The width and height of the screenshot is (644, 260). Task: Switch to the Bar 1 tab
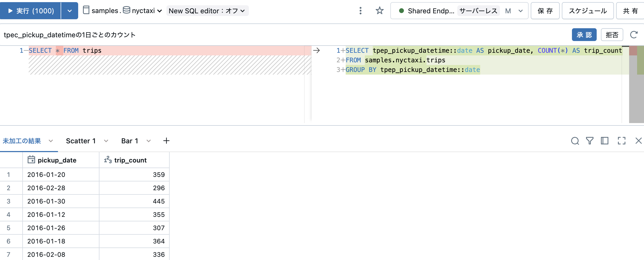tap(130, 141)
